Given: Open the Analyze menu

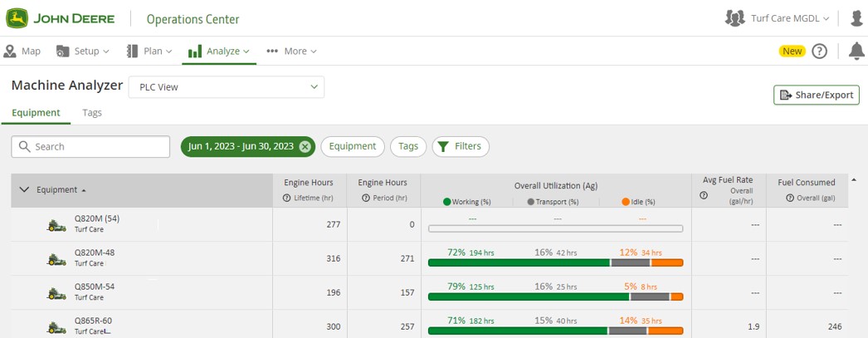Looking at the screenshot, I should coord(219,51).
